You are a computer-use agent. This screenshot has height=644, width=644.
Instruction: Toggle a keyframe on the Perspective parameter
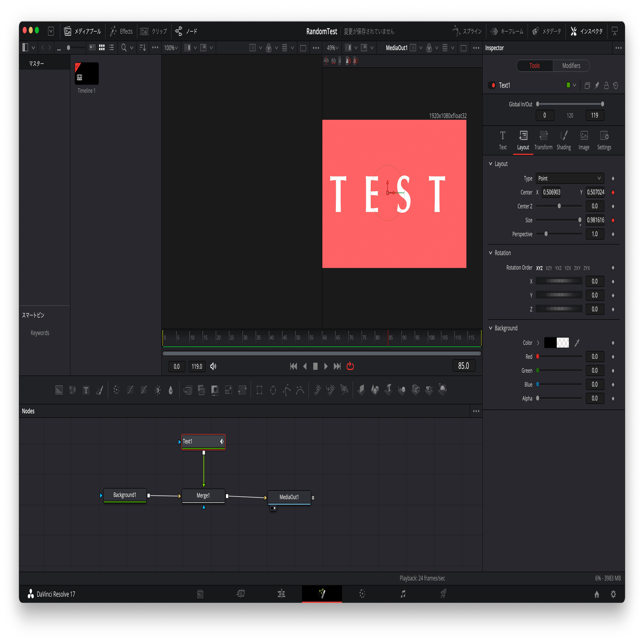[x=613, y=234]
